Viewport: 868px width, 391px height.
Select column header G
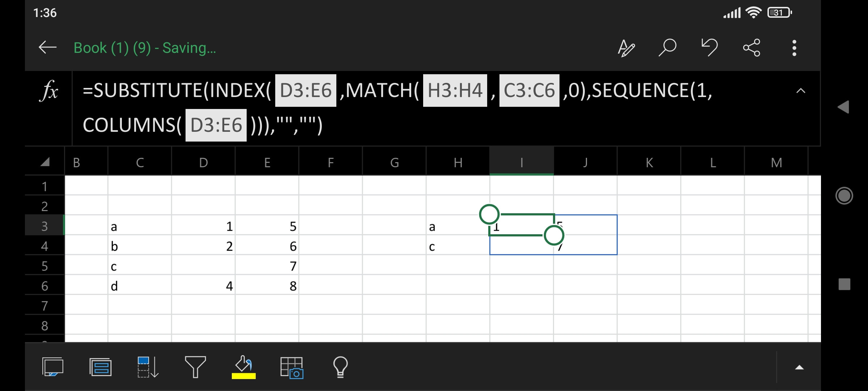(395, 163)
